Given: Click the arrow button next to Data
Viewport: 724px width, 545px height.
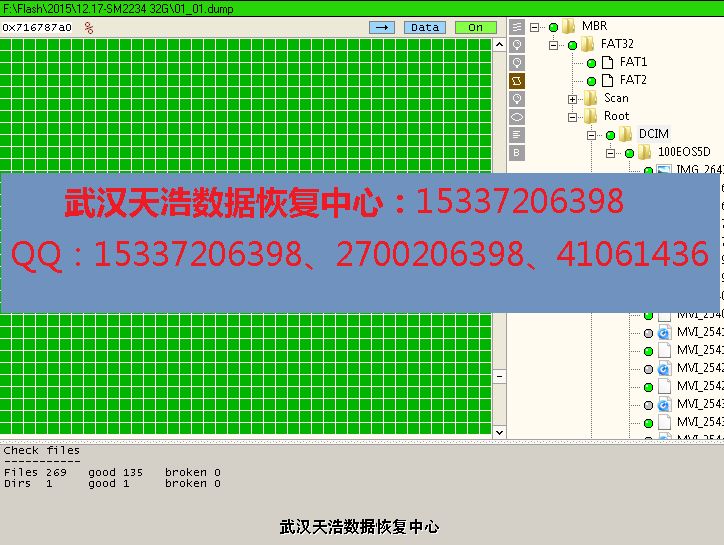Looking at the screenshot, I should 382,27.
